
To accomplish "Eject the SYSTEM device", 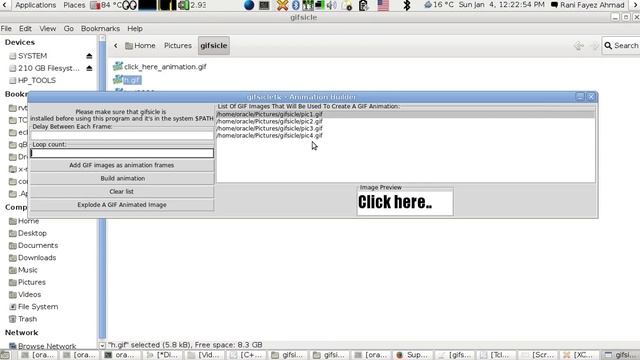I will 89,56.
